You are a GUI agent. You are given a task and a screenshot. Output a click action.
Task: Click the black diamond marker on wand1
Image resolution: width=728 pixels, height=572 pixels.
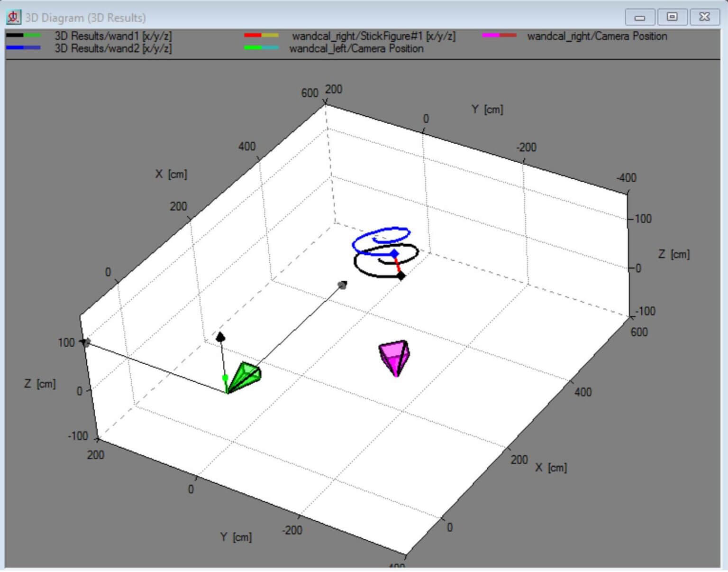tap(401, 276)
